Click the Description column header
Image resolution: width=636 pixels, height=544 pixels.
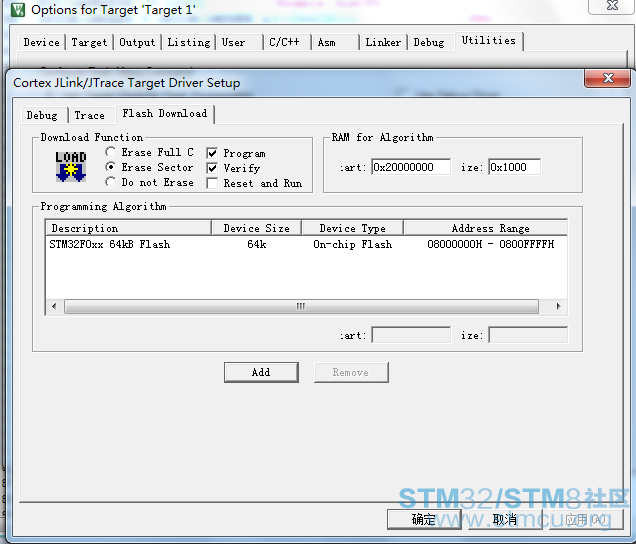pyautogui.click(x=129, y=228)
